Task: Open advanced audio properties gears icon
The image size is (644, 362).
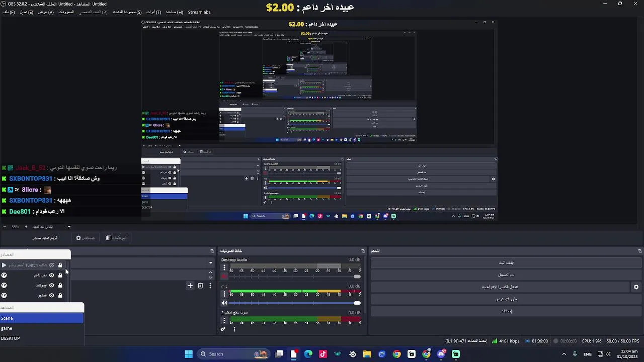Action: 223,329
